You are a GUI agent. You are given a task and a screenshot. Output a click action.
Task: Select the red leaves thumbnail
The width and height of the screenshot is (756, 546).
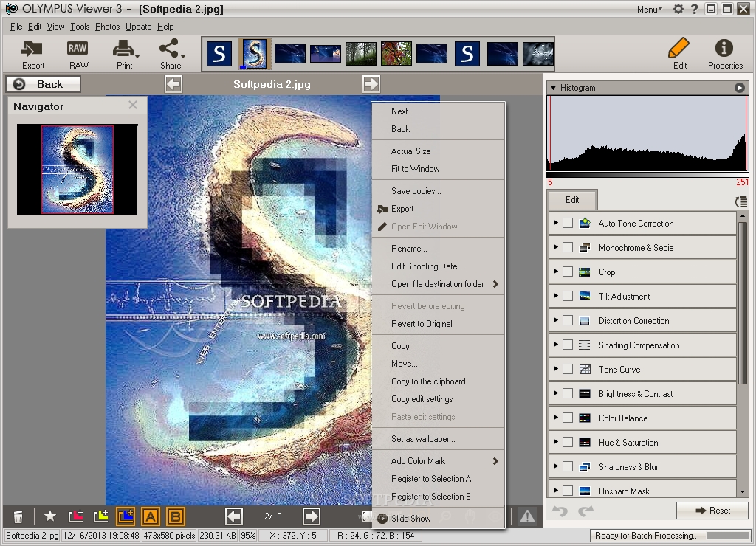(x=396, y=53)
